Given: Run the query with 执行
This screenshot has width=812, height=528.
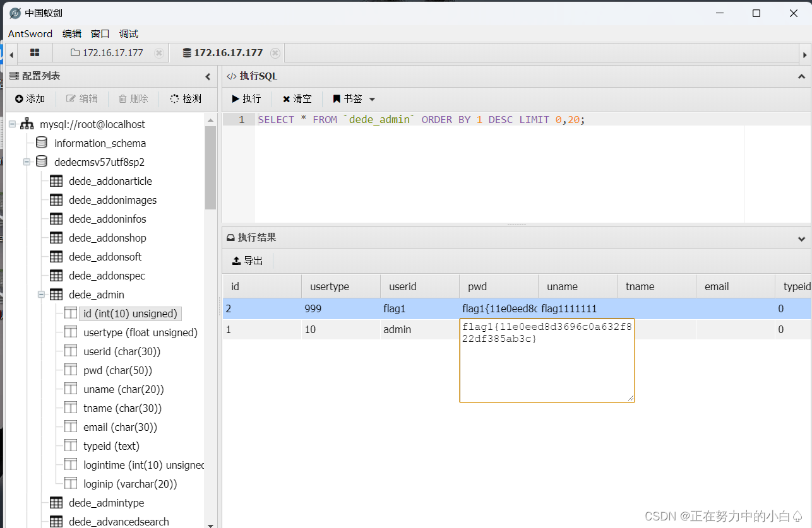Looking at the screenshot, I should [246, 99].
